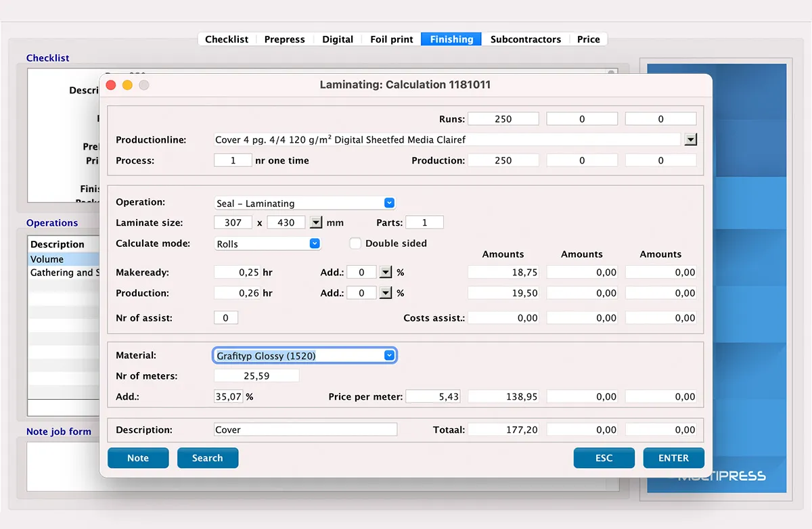Minimize the Laminating calculation dialog

click(x=127, y=85)
